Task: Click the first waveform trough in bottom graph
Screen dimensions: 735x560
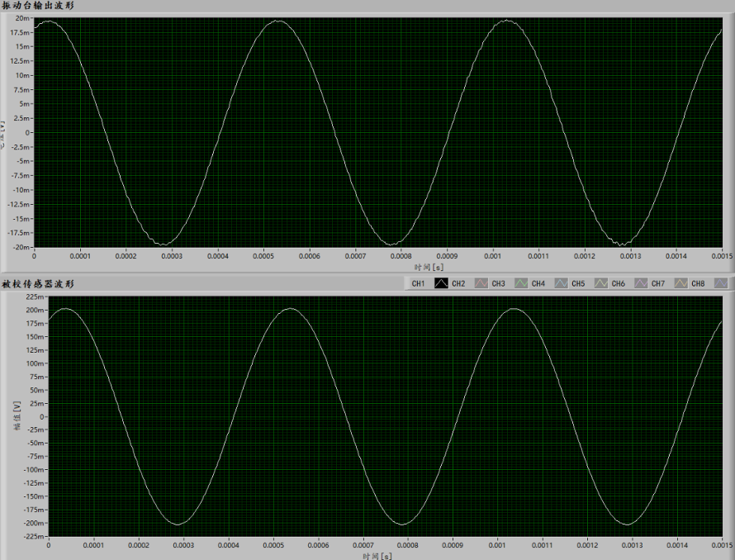Action: [178, 524]
